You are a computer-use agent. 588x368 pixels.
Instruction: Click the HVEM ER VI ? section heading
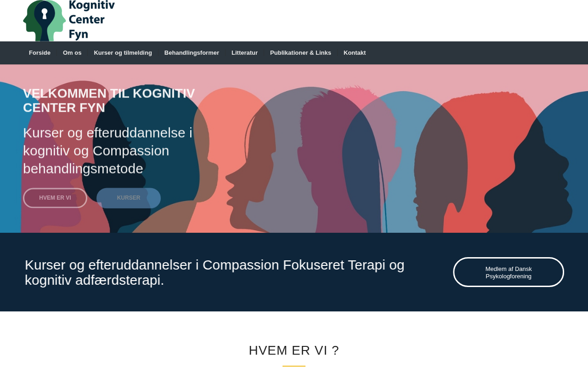coord(294,351)
